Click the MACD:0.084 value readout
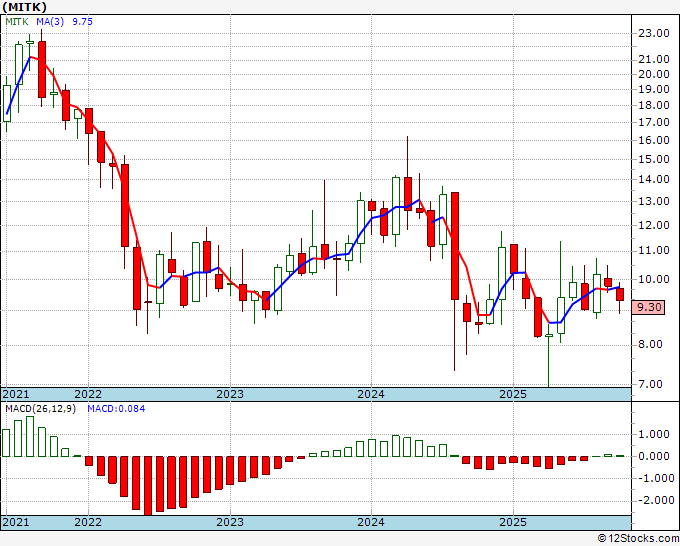Viewport: 680px width, 546px height. coord(116,409)
